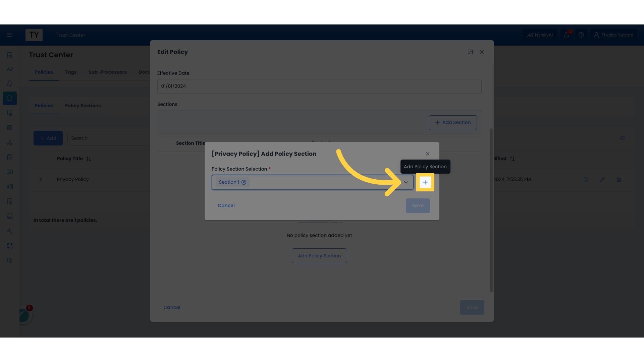The image size is (644, 362).
Task: Click the Privacy Policy title text
Action: point(73,179)
